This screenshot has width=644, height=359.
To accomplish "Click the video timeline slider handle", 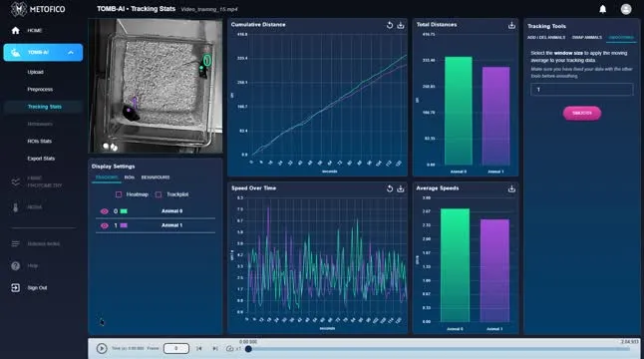I will [x=248, y=349].
